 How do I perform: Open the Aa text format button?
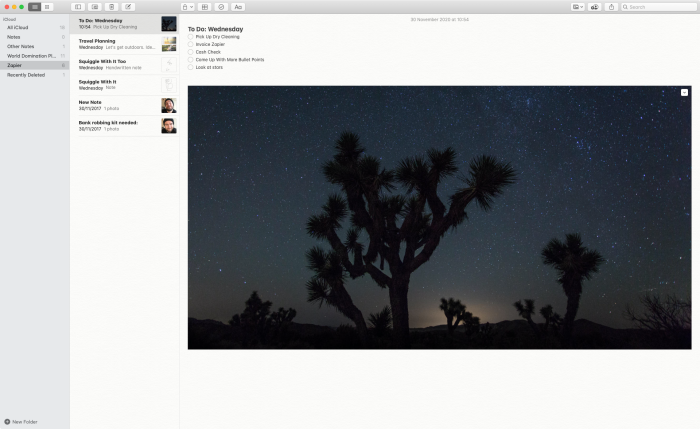coord(238,7)
